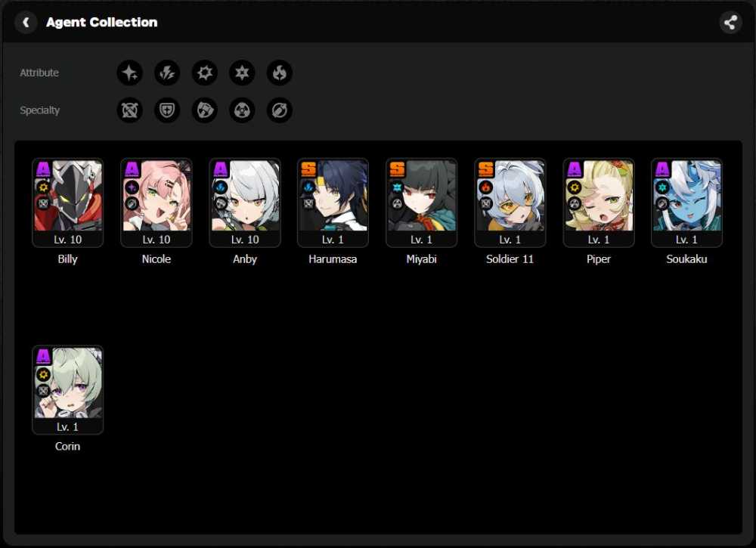Filter by Support specialty icon
The width and height of the screenshot is (756, 548).
coord(280,110)
